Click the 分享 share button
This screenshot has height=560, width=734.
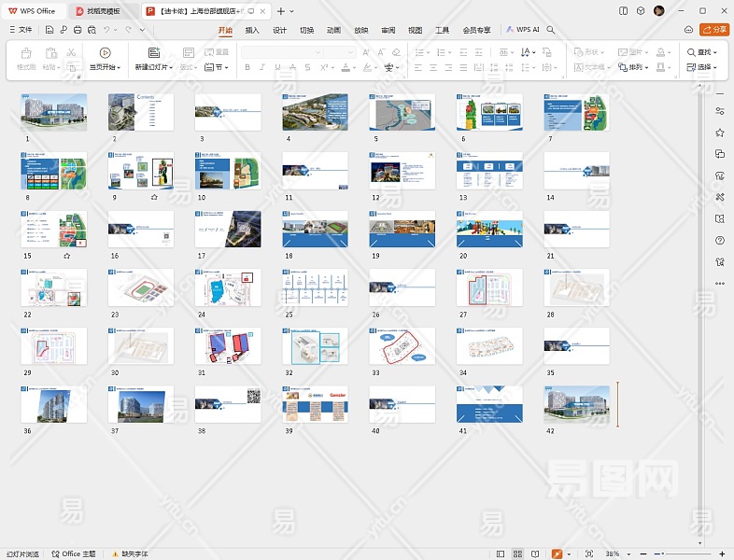[714, 30]
